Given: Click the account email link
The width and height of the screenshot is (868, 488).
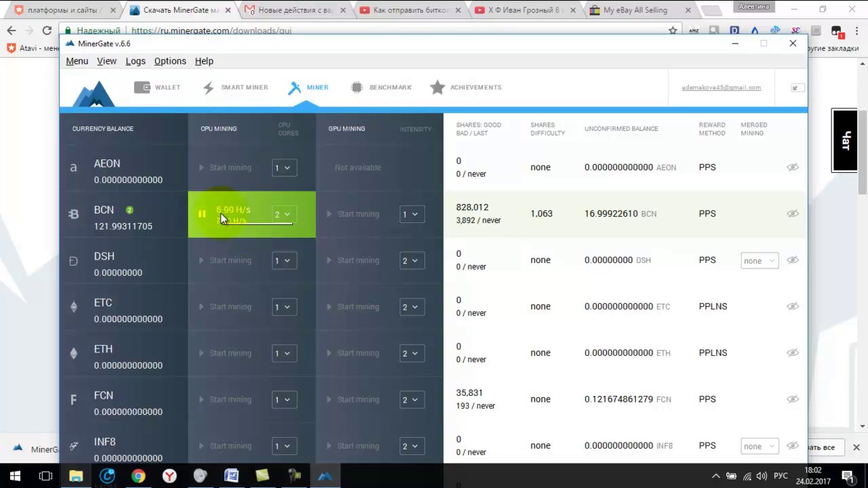Looking at the screenshot, I should click(721, 87).
